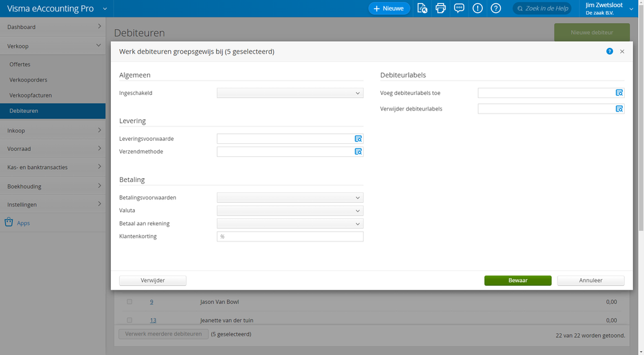Tick the checkbox for Jason Van Bowl
The height and width of the screenshot is (355, 644).
[130, 301]
